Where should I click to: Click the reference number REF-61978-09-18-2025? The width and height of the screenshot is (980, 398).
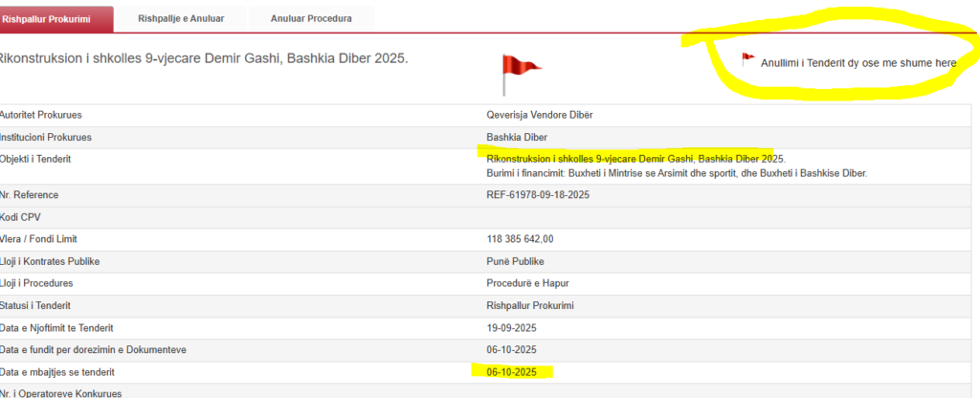[537, 195]
